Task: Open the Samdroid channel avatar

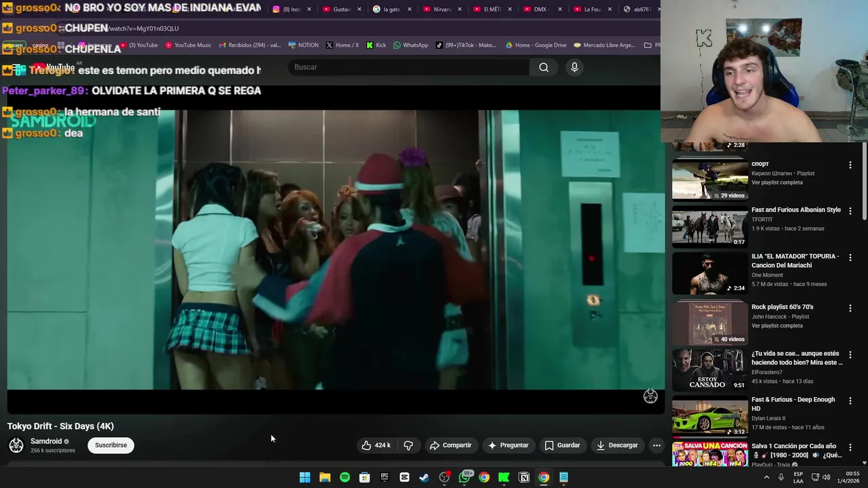Action: [x=16, y=445]
